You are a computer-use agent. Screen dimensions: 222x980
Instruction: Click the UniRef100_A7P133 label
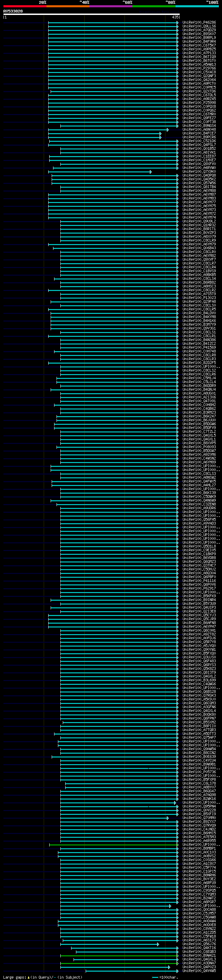(199, 53)
